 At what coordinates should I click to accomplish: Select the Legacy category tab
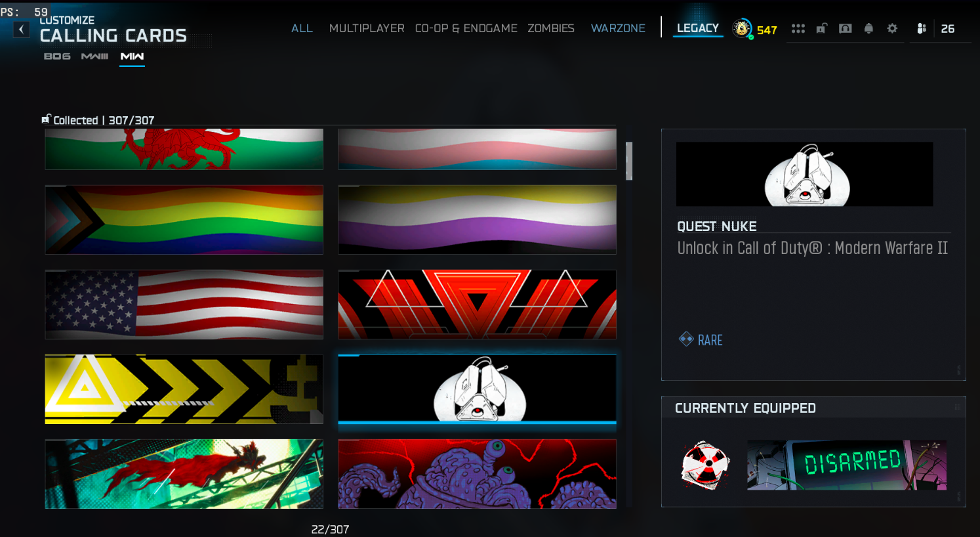click(x=698, y=28)
